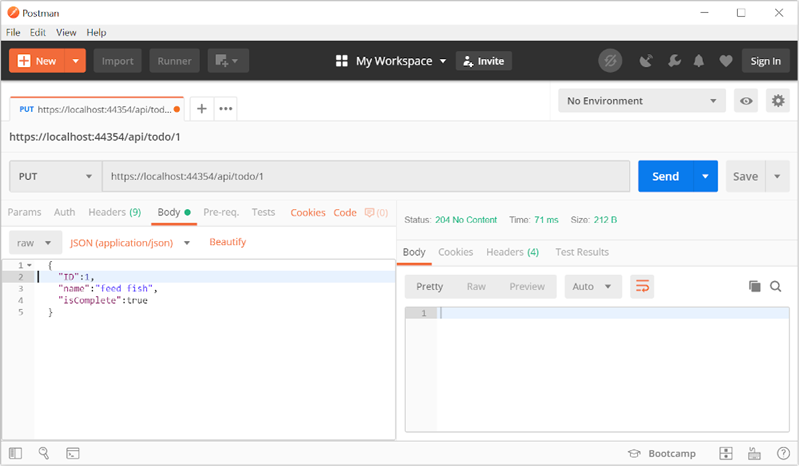Image resolution: width=800 pixels, height=467 pixels.
Task: Open manage environments gear icon
Action: point(776,101)
